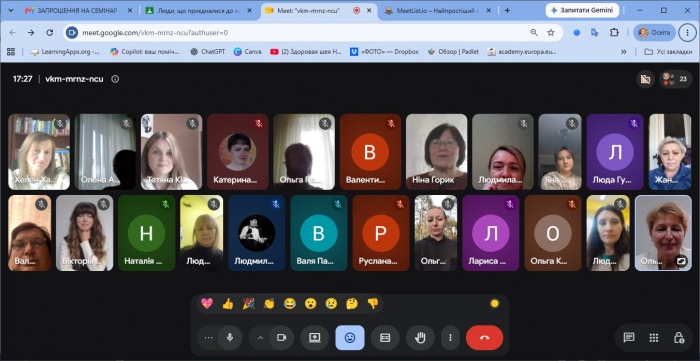Toggle closed captions button
700x361 pixels.
(385, 338)
